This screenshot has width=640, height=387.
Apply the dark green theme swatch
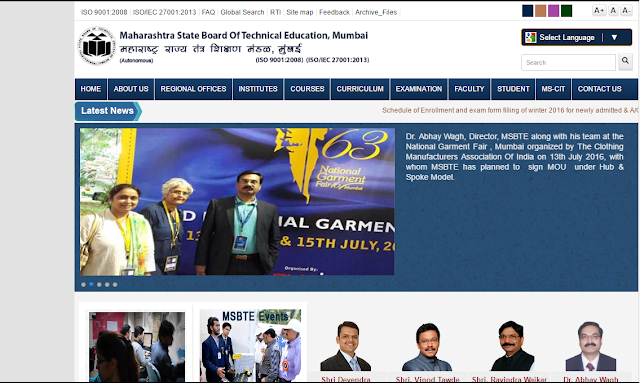[x=567, y=11]
